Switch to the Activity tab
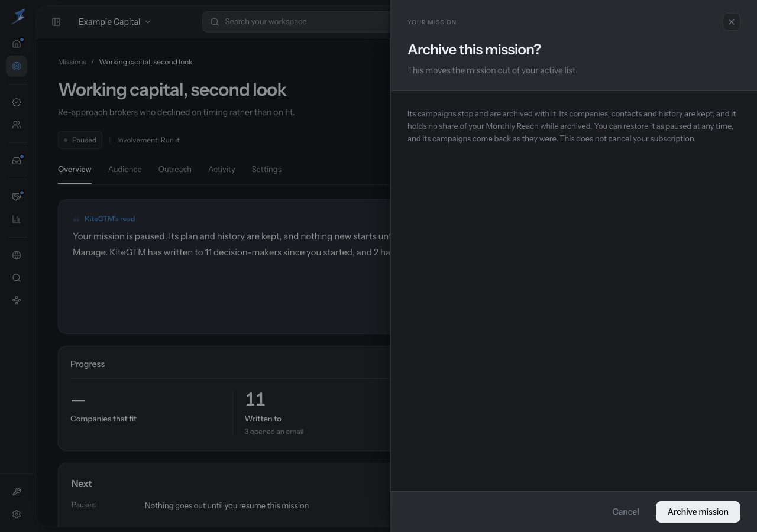The width and height of the screenshot is (757, 532). click(x=222, y=170)
